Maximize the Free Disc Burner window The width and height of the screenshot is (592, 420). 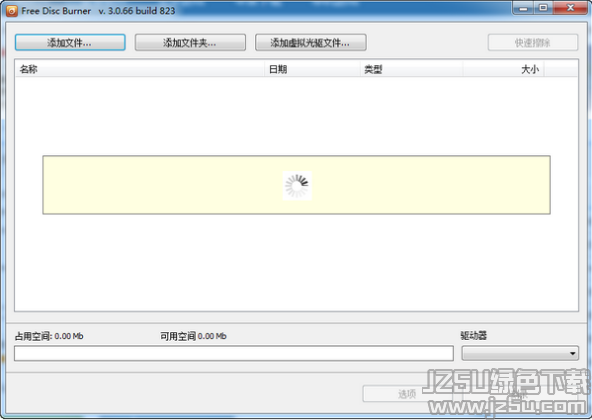pos(543,8)
